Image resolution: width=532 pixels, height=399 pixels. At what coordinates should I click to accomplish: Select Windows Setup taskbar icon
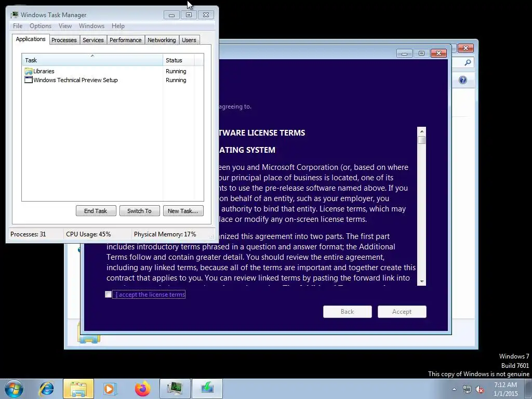[207, 389]
